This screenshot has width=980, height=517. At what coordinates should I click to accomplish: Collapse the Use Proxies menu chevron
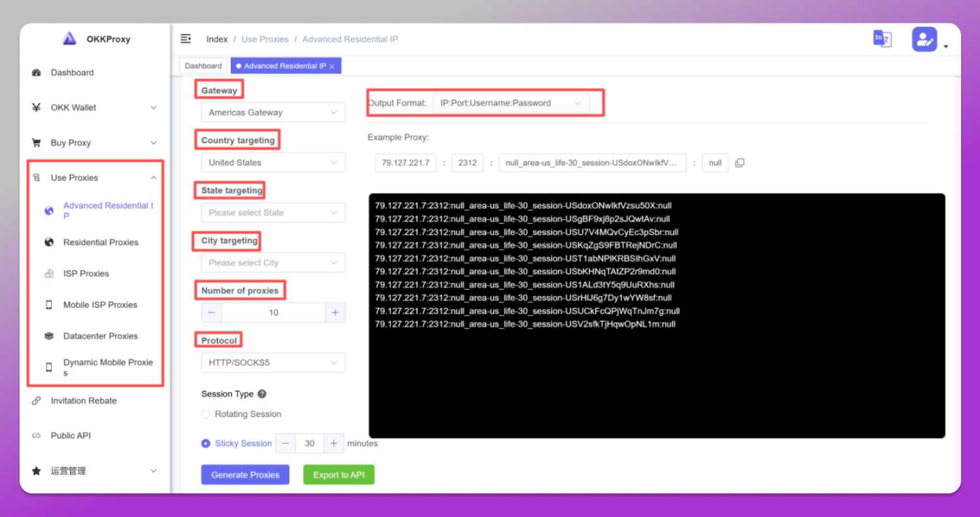tap(154, 178)
